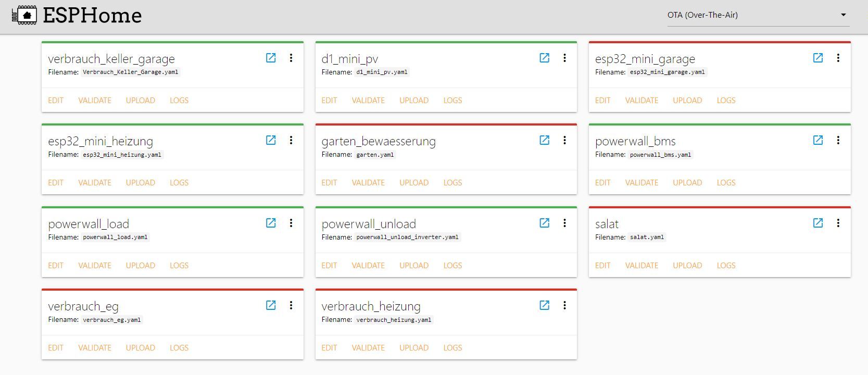Show the esp32_mini_garage overflow menu

click(838, 58)
